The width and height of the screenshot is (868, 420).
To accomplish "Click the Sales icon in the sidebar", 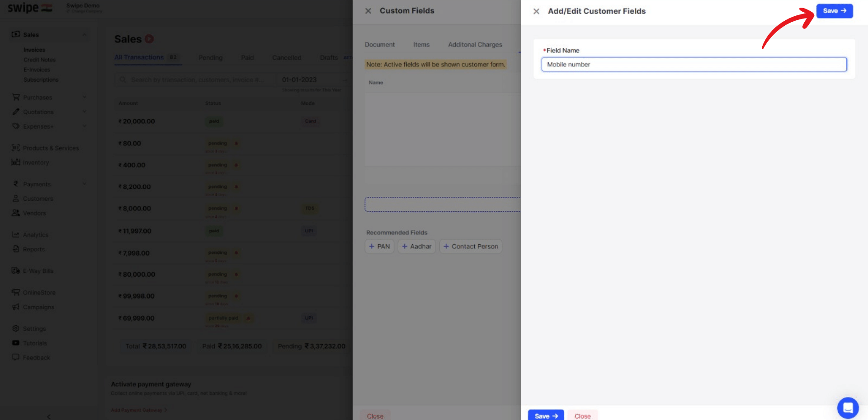I will coord(16,34).
